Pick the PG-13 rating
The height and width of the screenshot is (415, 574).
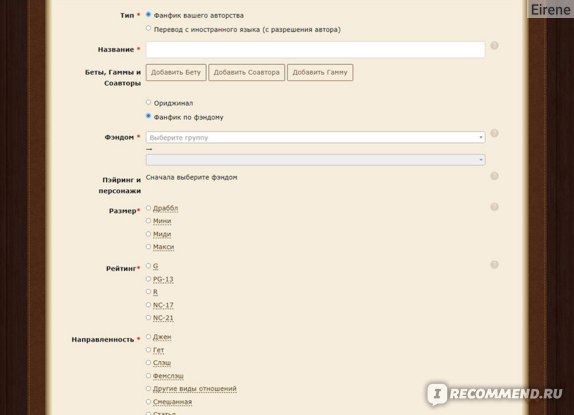point(148,279)
